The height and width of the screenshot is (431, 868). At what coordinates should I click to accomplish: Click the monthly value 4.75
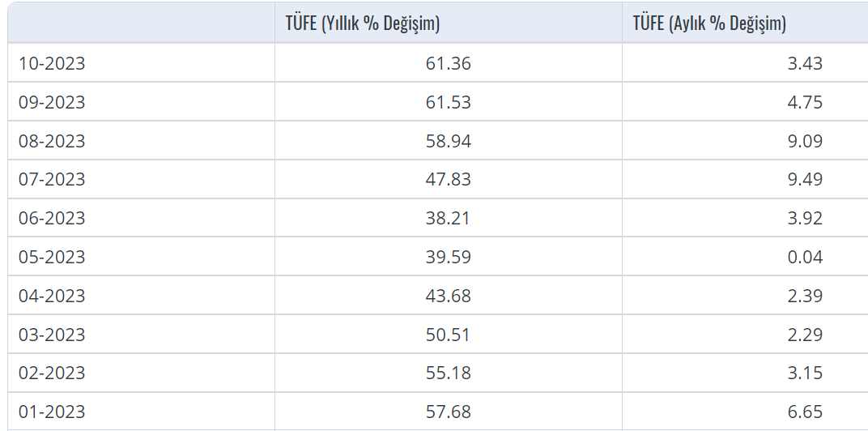click(805, 103)
